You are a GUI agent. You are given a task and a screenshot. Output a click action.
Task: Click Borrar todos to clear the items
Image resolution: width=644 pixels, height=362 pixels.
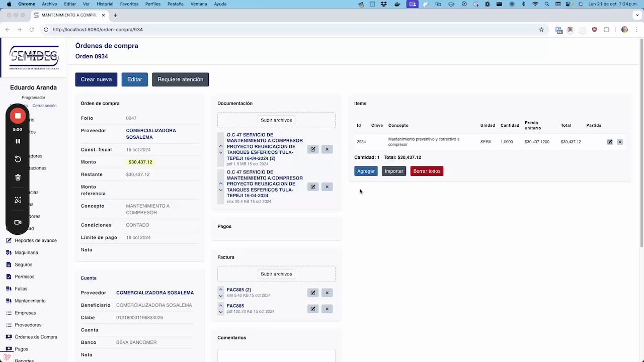(427, 171)
